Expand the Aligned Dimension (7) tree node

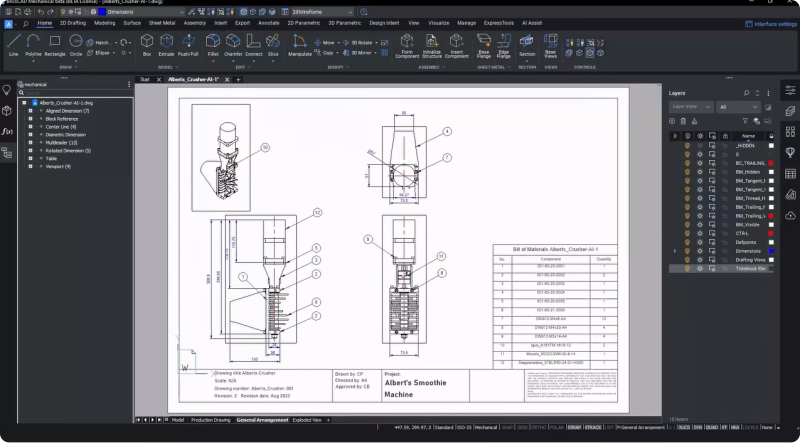click(30, 111)
